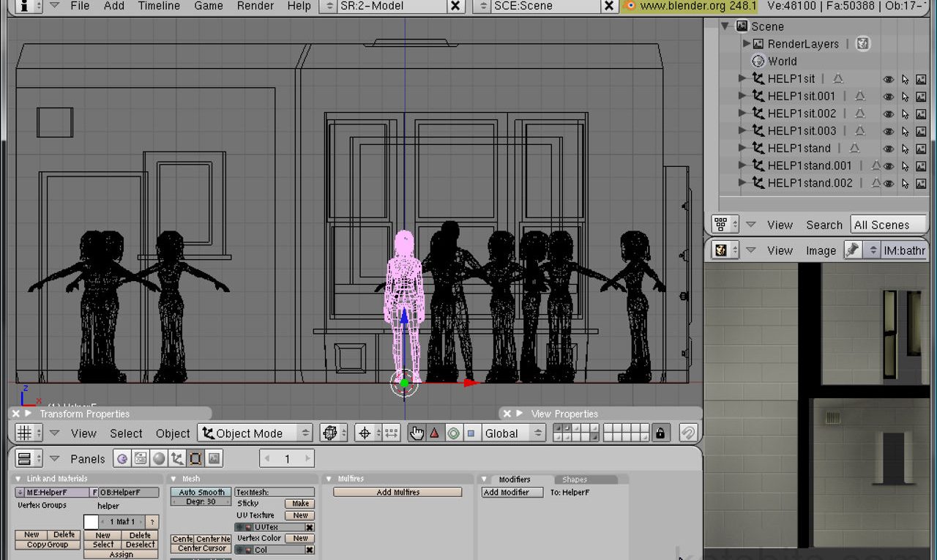Toggle selectability of HELP1sit.001
The width and height of the screenshot is (937, 560).
[906, 96]
